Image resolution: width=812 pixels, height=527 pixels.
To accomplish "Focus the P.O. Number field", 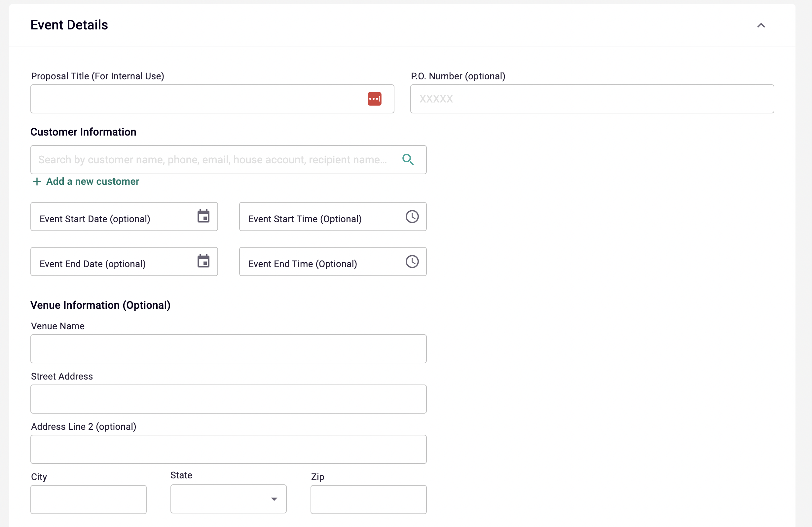I will [x=592, y=99].
